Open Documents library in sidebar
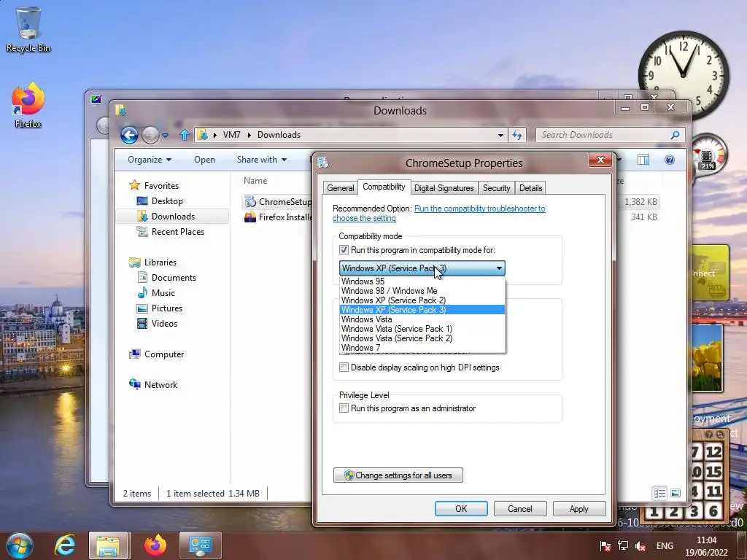Image resolution: width=747 pixels, height=560 pixels. [174, 278]
